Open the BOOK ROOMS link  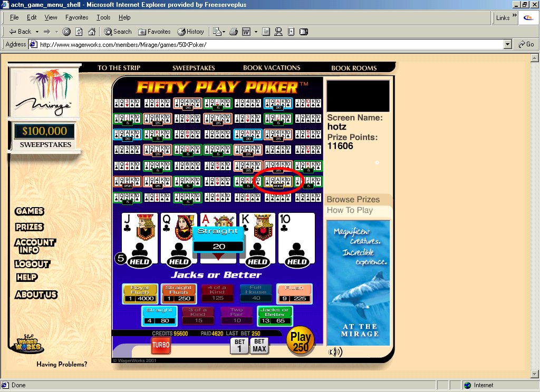[x=354, y=68]
